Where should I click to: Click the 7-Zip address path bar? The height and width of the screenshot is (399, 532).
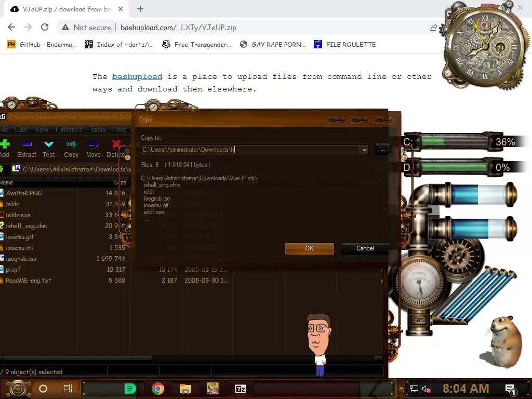(x=71, y=169)
